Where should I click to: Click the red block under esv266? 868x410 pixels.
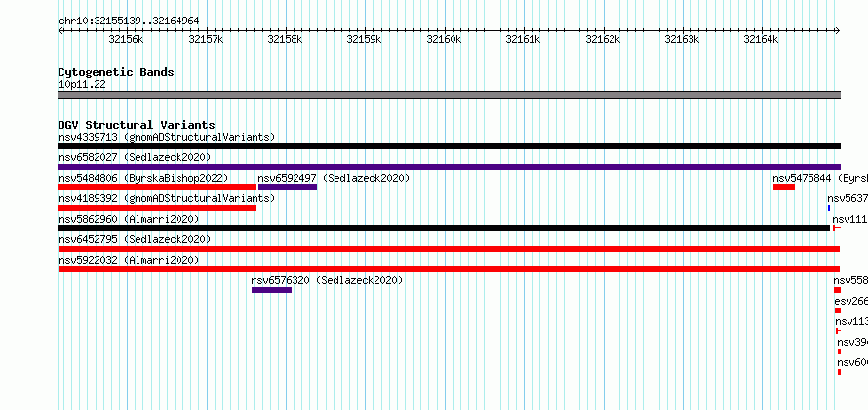tap(838, 310)
